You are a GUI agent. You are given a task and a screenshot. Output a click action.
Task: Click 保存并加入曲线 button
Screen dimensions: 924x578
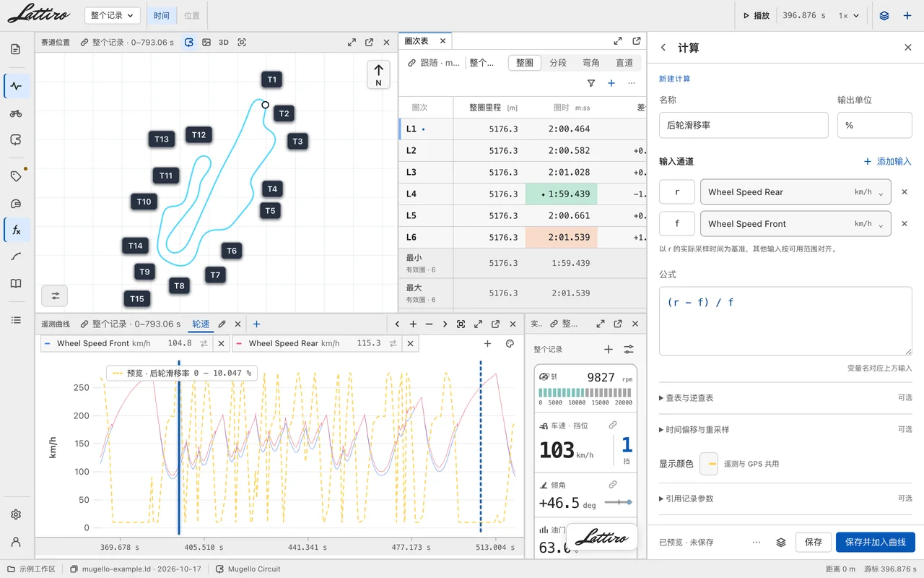(x=876, y=542)
